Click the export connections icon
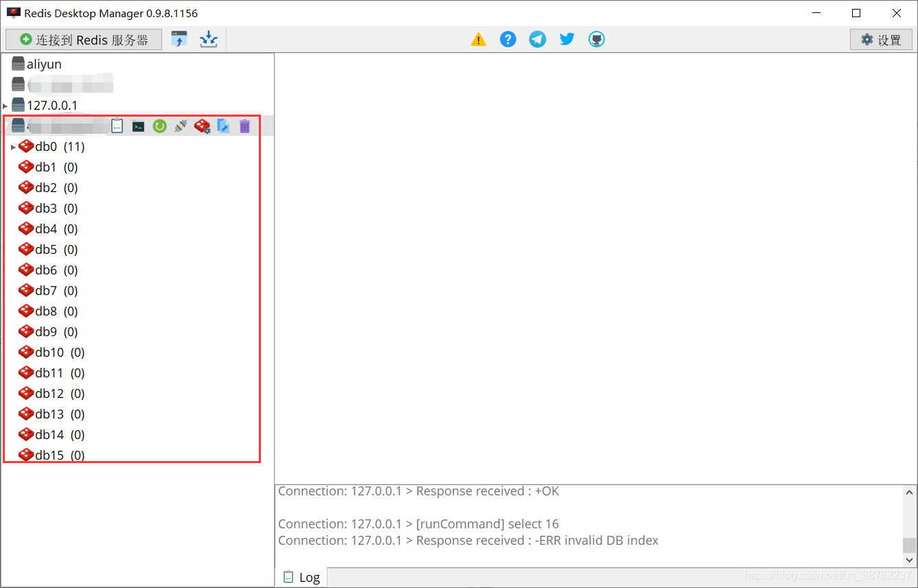The image size is (918, 588). (x=209, y=39)
